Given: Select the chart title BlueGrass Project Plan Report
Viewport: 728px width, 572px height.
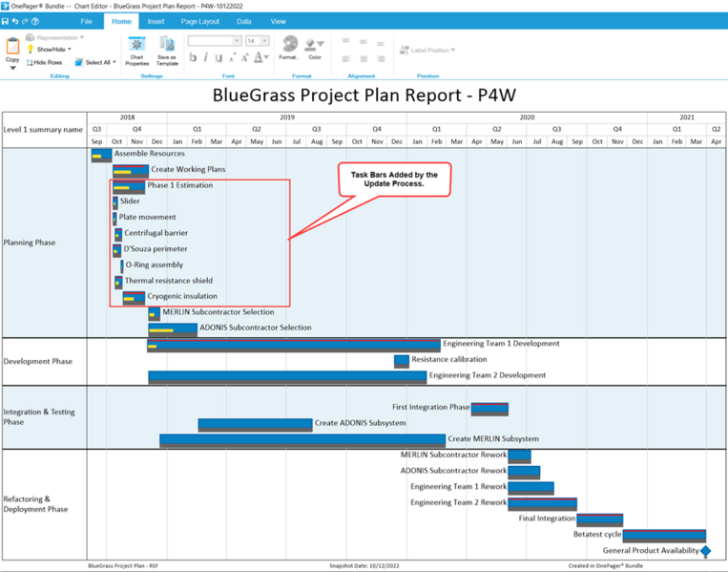Looking at the screenshot, I should (x=364, y=95).
